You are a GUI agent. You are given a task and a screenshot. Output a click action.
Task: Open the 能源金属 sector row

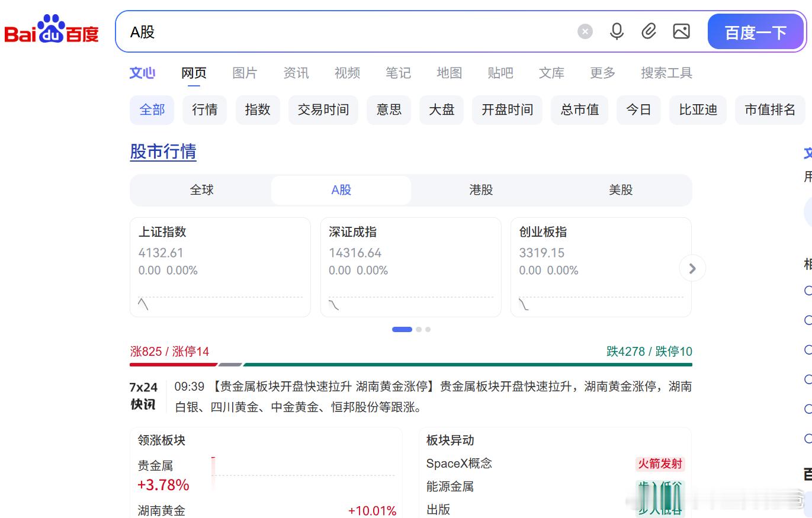[x=556, y=487]
